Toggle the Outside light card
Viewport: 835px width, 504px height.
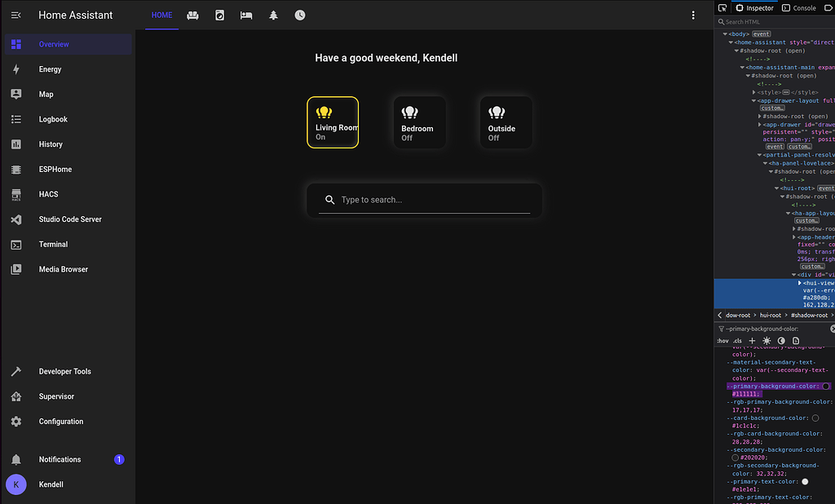[506, 122]
